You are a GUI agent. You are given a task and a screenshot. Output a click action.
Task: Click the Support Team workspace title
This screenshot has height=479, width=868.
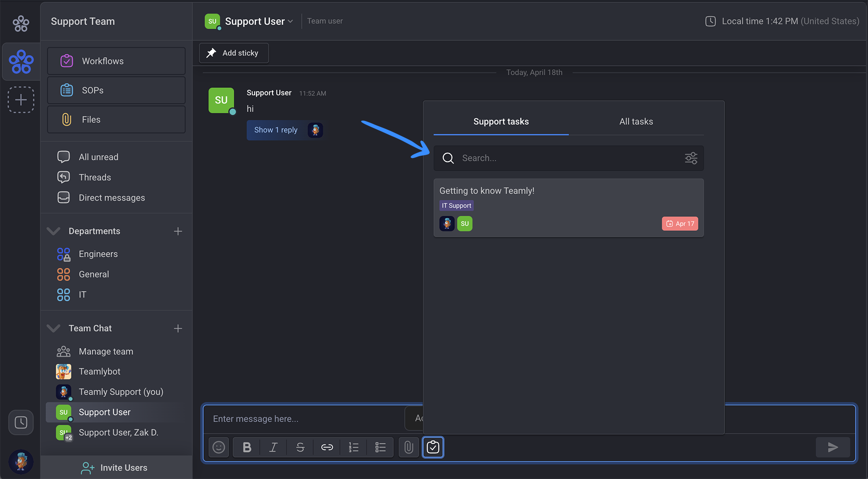click(83, 21)
